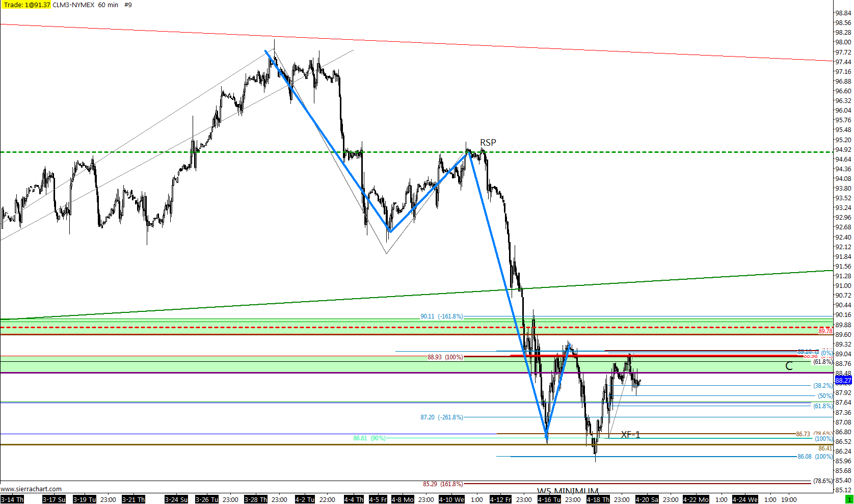Screen dimensions: 854x504
Task: Select the purple horizontal line
Action: [416, 373]
